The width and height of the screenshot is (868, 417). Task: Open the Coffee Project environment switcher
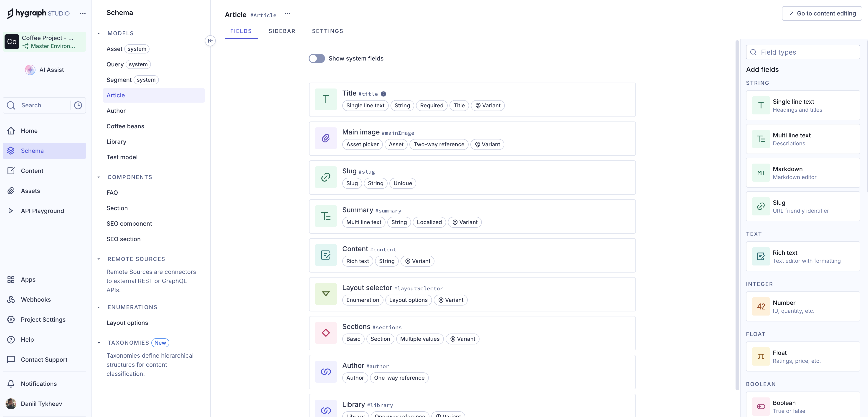click(x=44, y=42)
